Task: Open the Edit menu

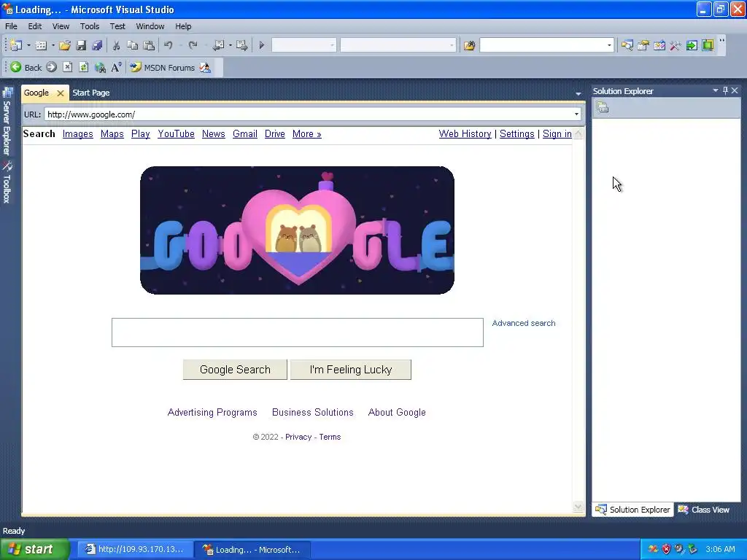Action: [x=34, y=26]
